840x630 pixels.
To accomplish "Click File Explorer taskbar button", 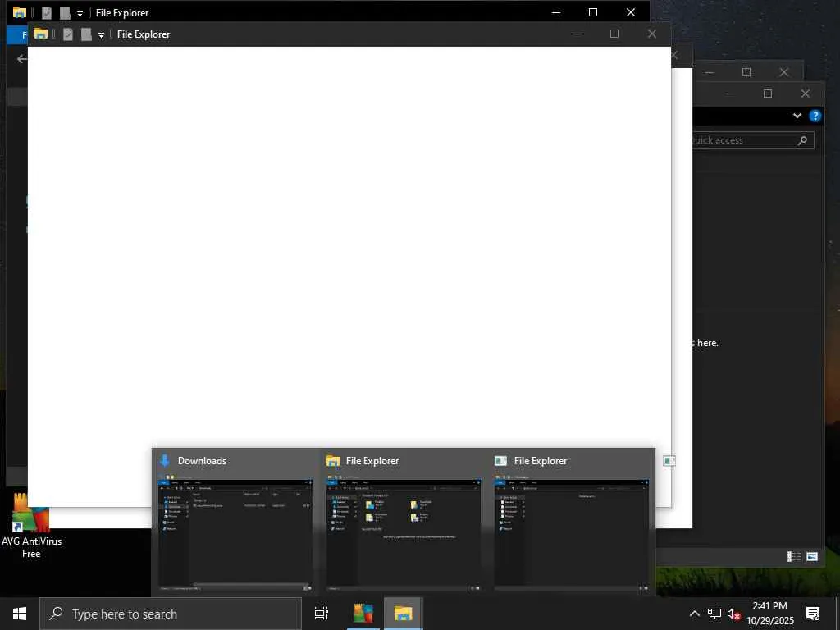I will click(x=403, y=614).
